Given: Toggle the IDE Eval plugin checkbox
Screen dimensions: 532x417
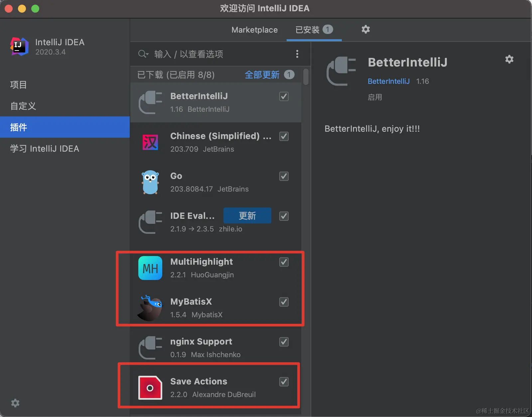Looking at the screenshot, I should (284, 216).
